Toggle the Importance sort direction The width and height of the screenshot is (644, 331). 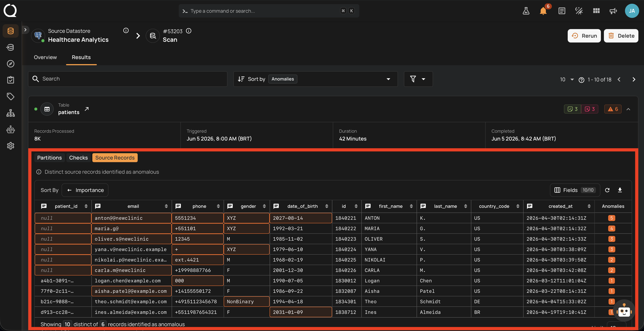click(85, 190)
